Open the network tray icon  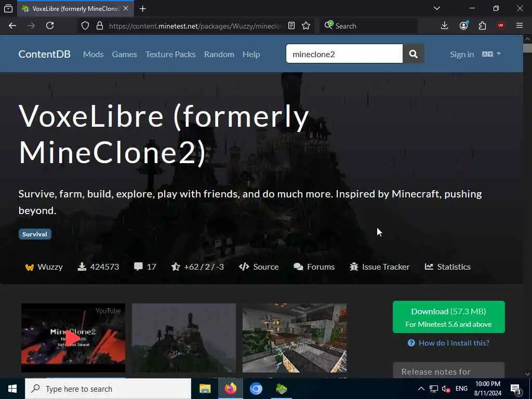click(x=434, y=389)
